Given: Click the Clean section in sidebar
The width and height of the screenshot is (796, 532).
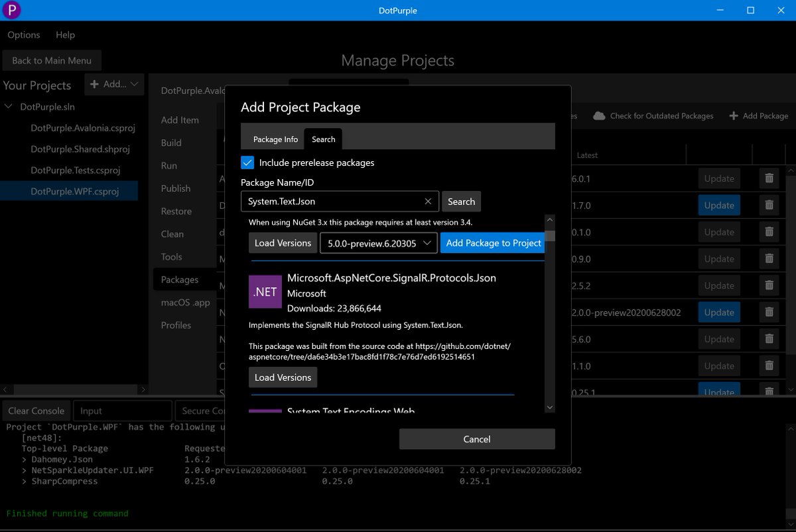Looking at the screenshot, I should pyautogui.click(x=172, y=234).
